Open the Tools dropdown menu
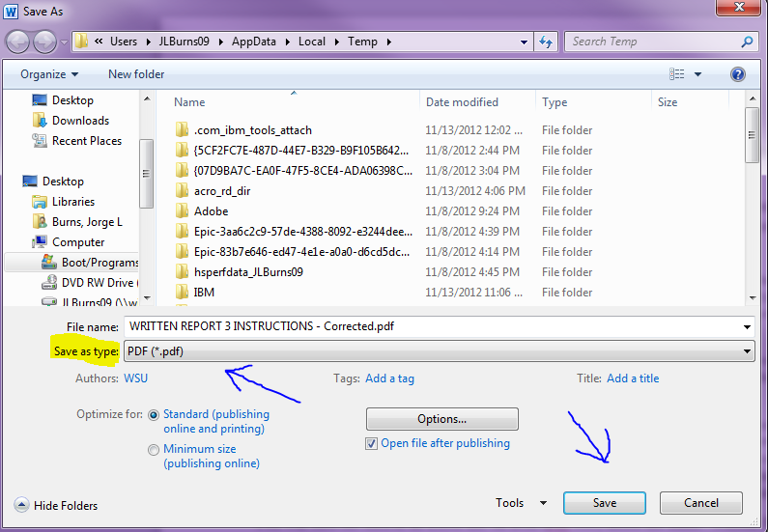This screenshot has height=532, width=768. [521, 503]
